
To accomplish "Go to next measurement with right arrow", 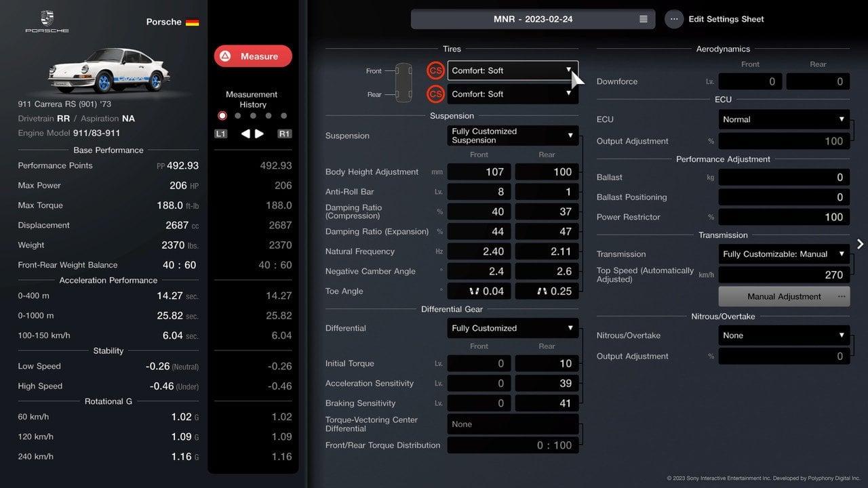I will (259, 134).
